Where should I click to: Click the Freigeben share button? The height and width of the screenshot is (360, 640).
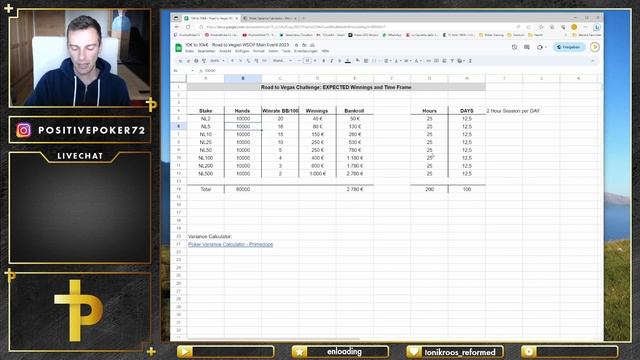tap(569, 47)
